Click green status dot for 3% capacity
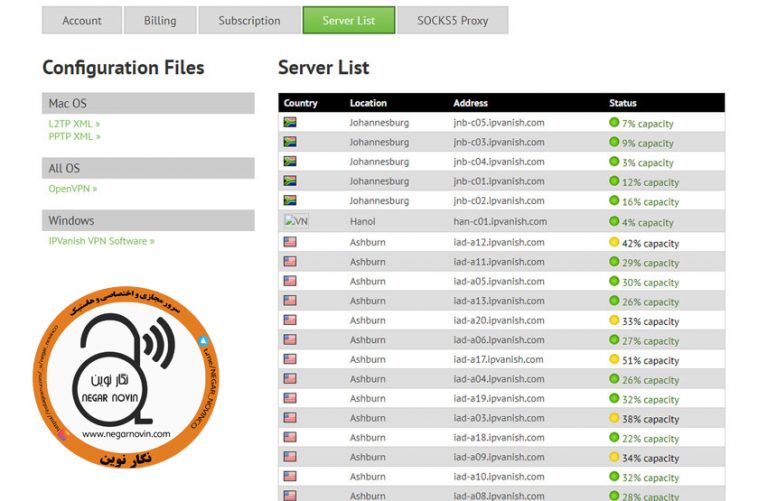Image resolution: width=768 pixels, height=501 pixels. (x=614, y=161)
